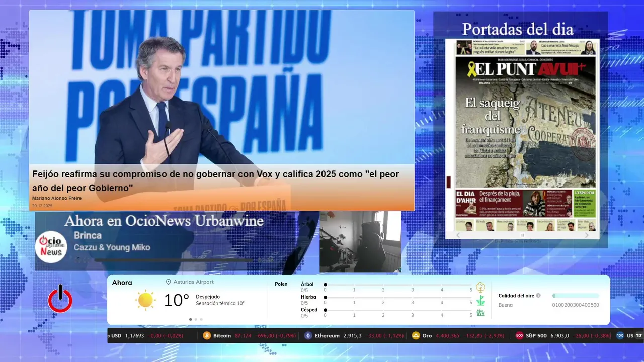Image resolution: width=644 pixels, height=362 pixels.
Task: Click the S&P 500 red badge icon
Action: point(519,336)
